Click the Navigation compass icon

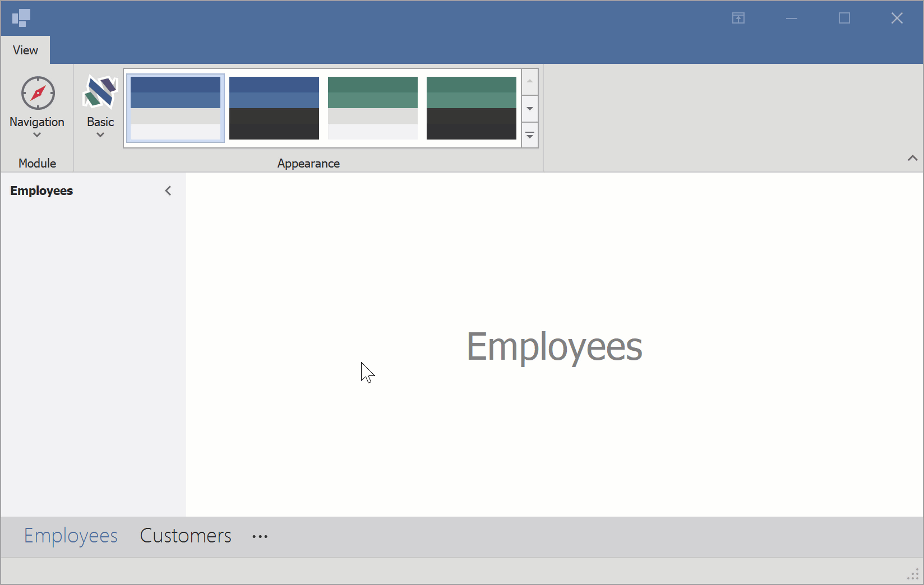coord(38,93)
